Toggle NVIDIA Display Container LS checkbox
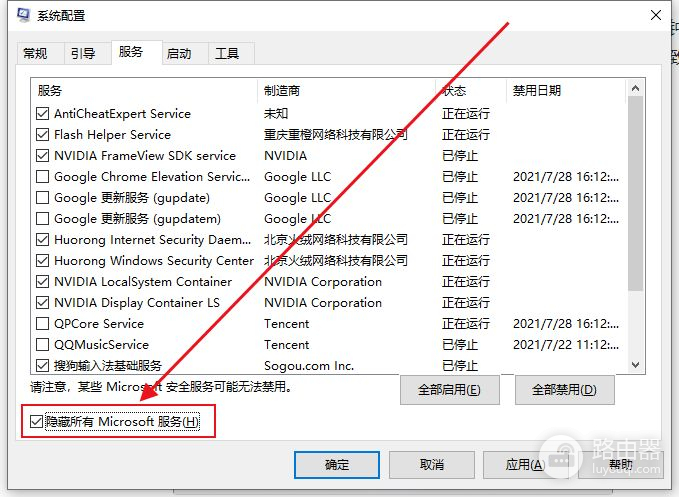 (42, 303)
